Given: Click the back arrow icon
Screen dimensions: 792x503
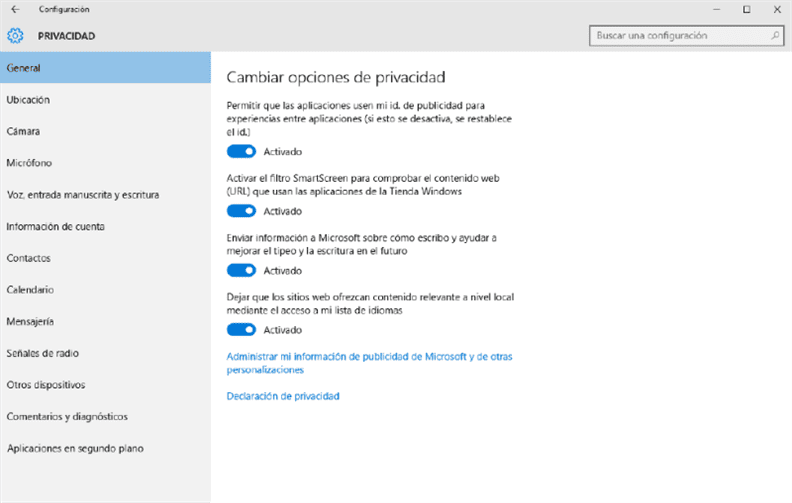Looking at the screenshot, I should [14, 9].
